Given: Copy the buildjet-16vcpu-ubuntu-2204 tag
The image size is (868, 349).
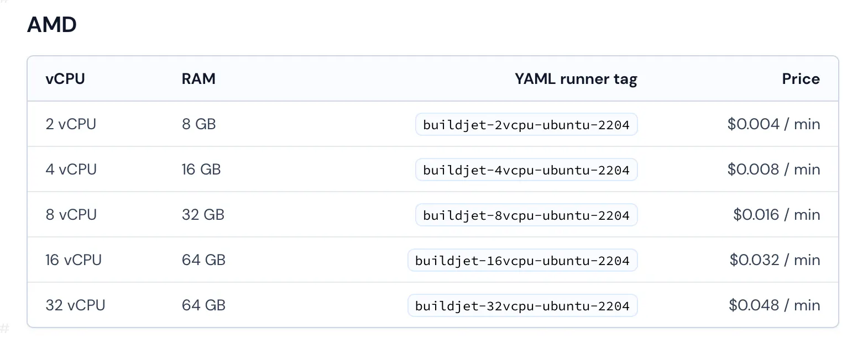Looking at the screenshot, I should tap(522, 261).
